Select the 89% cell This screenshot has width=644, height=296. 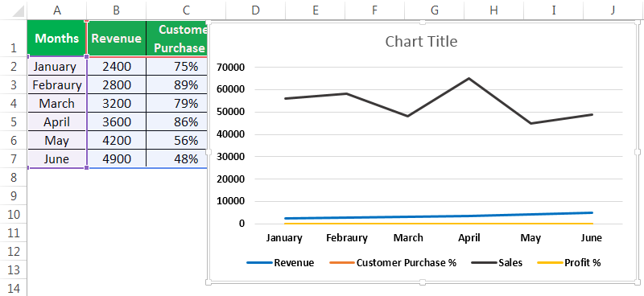coord(176,84)
